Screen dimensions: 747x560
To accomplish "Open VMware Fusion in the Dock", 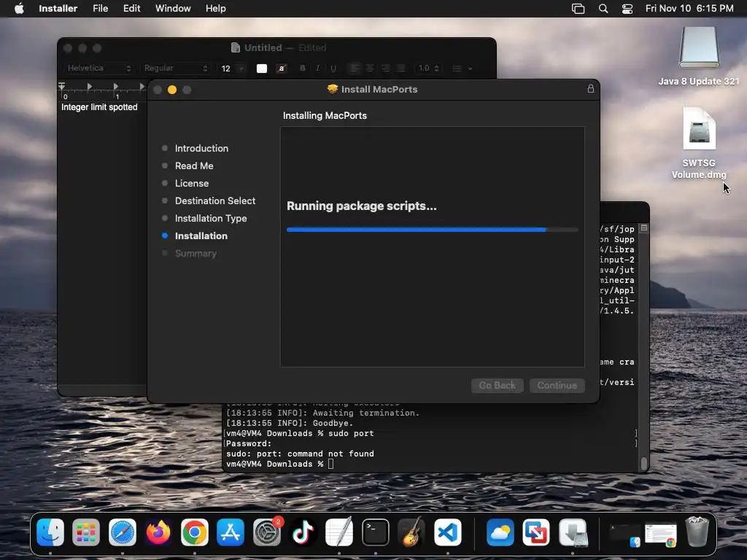I will coord(536,532).
